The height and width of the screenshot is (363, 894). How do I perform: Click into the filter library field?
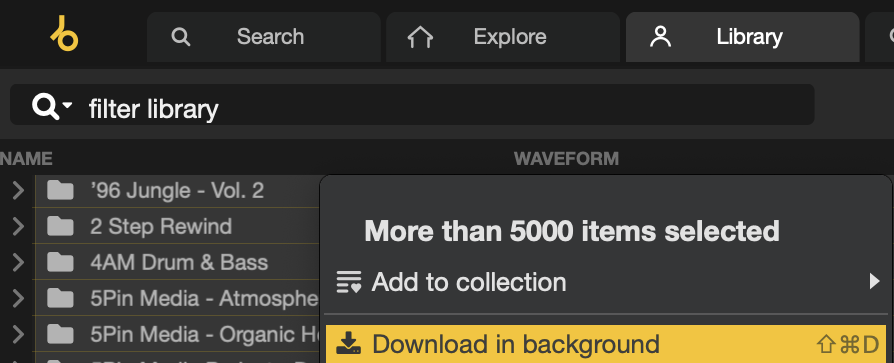tap(412, 105)
